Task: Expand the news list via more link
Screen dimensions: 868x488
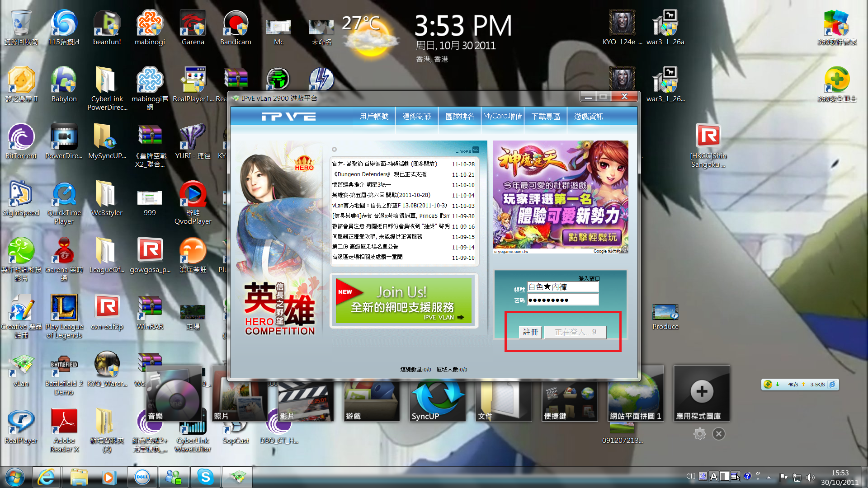Action: pos(465,151)
